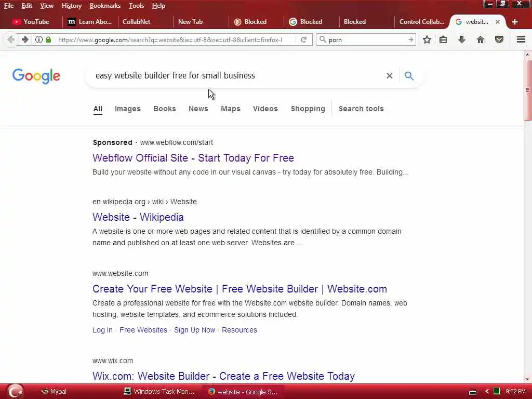Click the Resources sitelink
This screenshot has height=399, width=532.
(239, 330)
